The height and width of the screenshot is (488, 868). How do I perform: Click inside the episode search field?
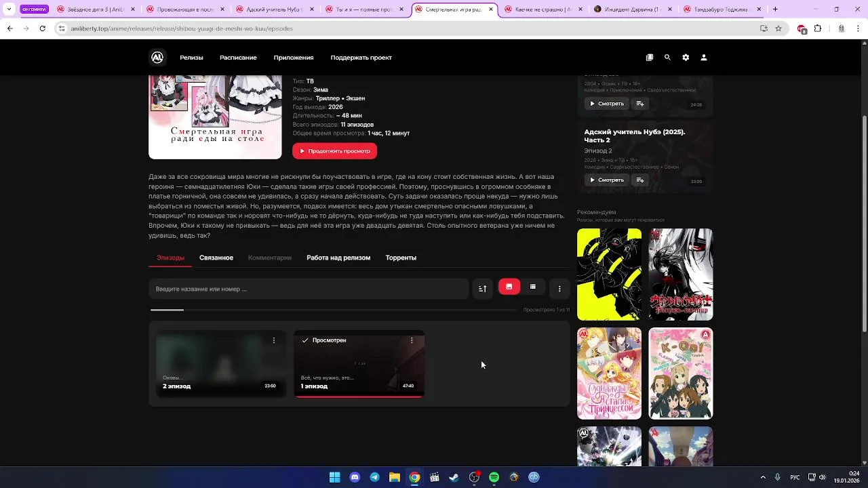(x=309, y=289)
